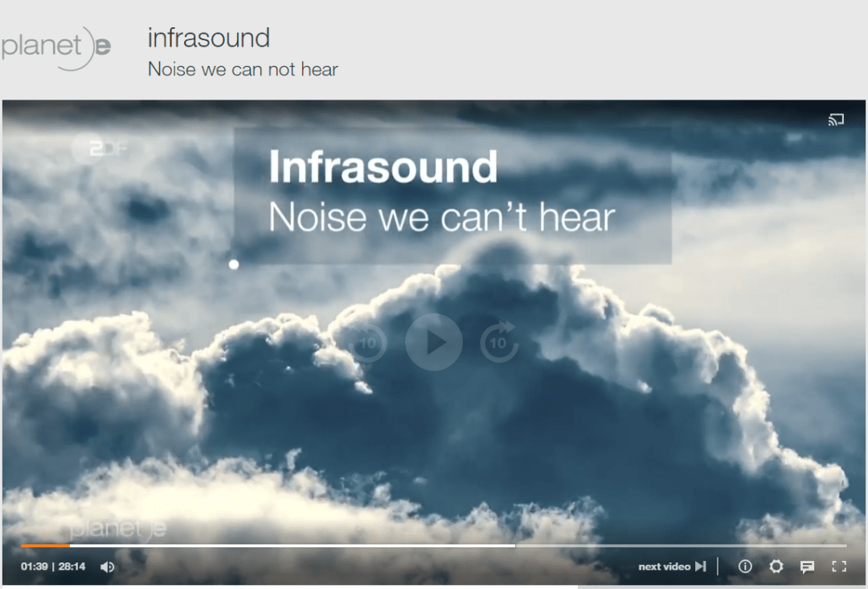
Task: Click the infrasound page title
Action: (x=208, y=38)
